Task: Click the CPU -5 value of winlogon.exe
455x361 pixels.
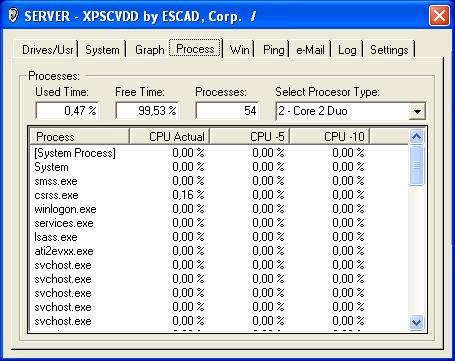Action: 268,209
